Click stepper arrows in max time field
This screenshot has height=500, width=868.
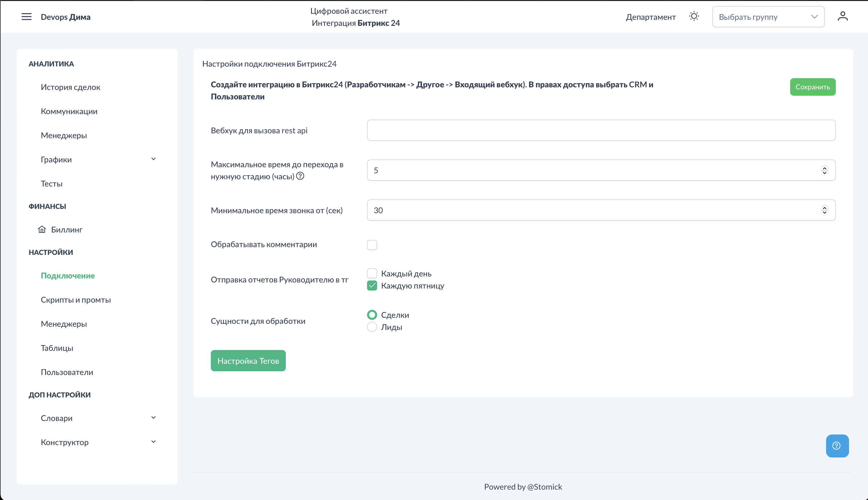[x=824, y=170]
